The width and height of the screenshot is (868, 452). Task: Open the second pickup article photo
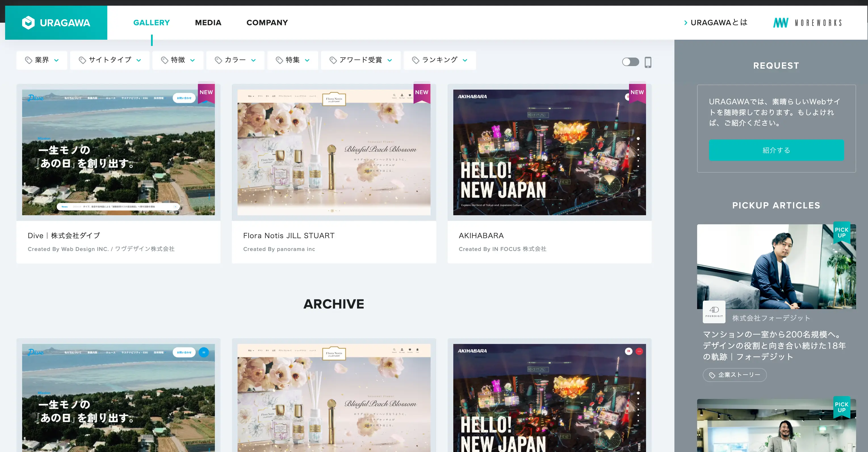click(776, 426)
